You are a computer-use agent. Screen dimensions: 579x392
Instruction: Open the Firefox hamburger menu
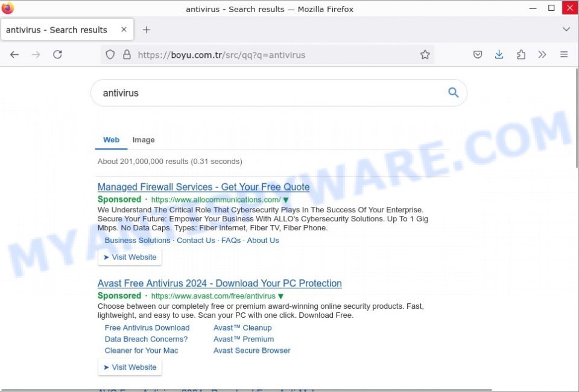564,55
